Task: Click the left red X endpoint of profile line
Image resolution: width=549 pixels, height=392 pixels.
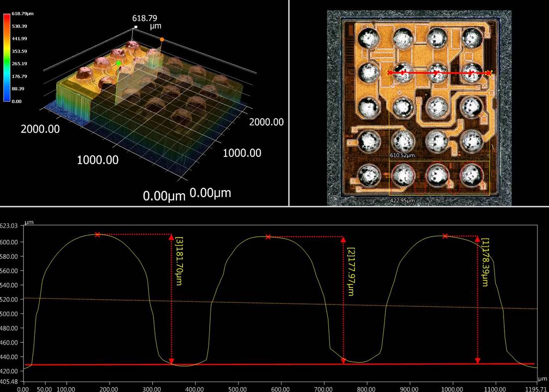Action: click(390, 73)
